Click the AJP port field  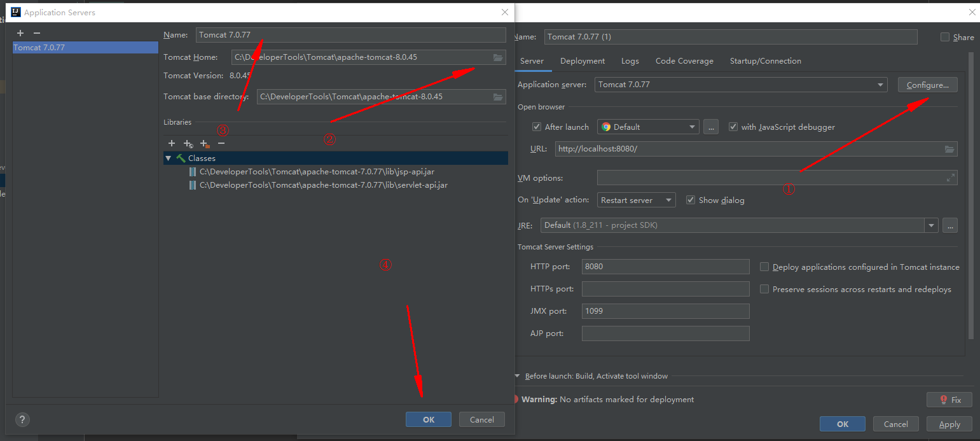click(x=666, y=333)
